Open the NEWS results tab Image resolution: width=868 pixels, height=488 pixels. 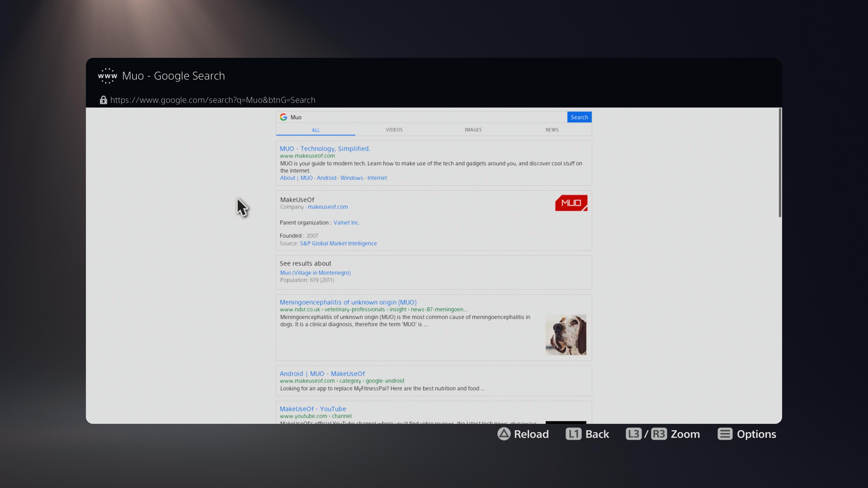click(552, 130)
